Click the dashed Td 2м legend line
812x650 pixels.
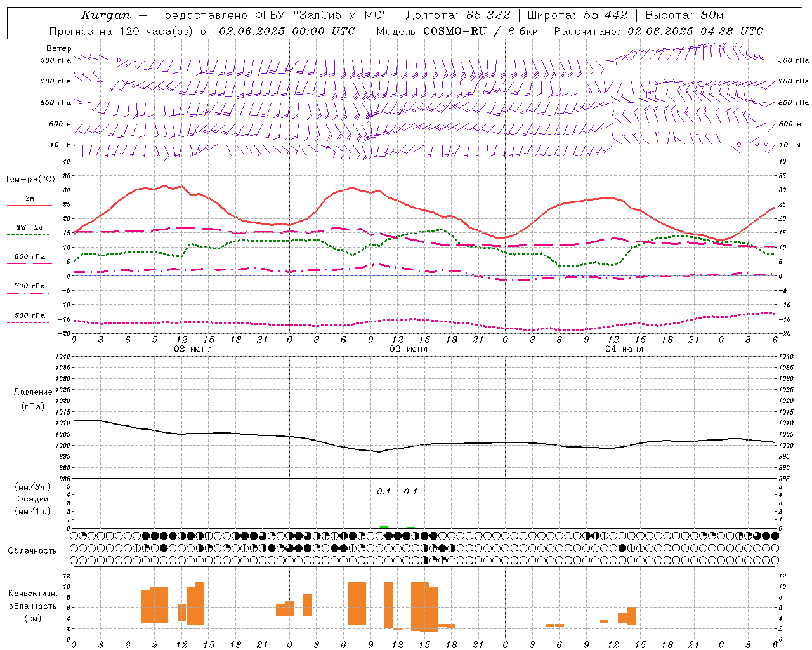(x=28, y=235)
